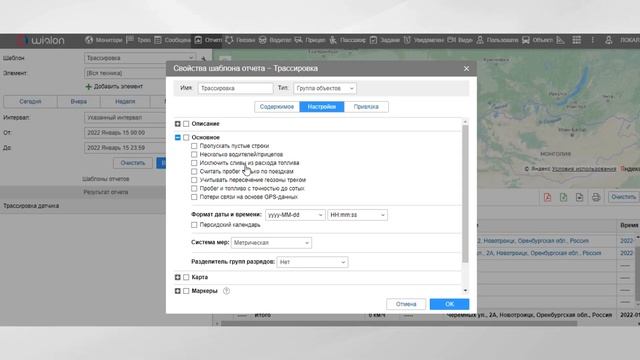Open the Geofences icon in top bar

[229, 40]
